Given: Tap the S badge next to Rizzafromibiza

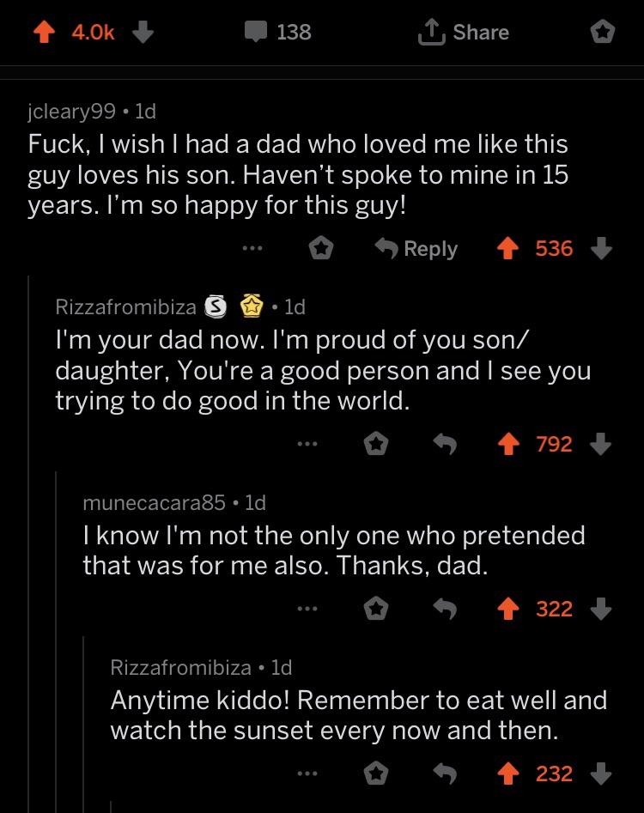Looking at the screenshot, I should pos(216,305).
